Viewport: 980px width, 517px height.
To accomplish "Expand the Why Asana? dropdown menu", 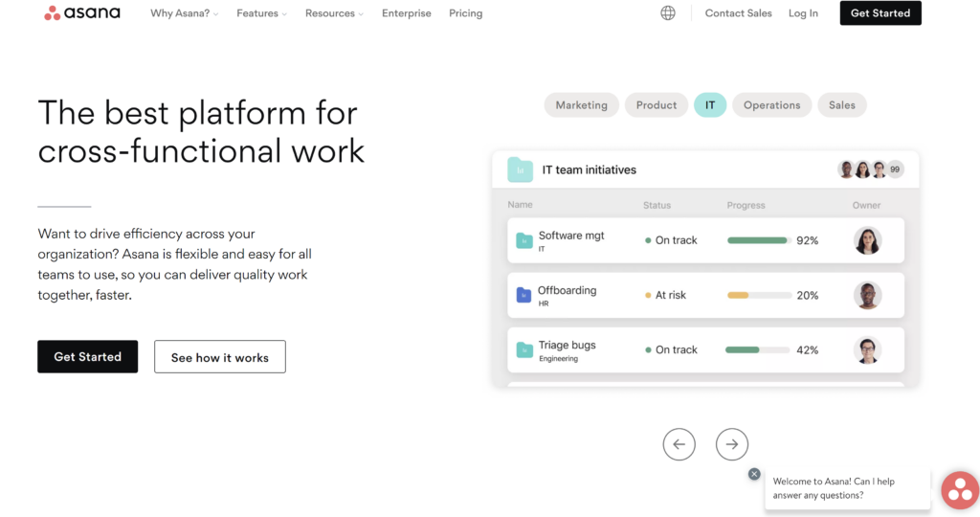I will (x=185, y=13).
